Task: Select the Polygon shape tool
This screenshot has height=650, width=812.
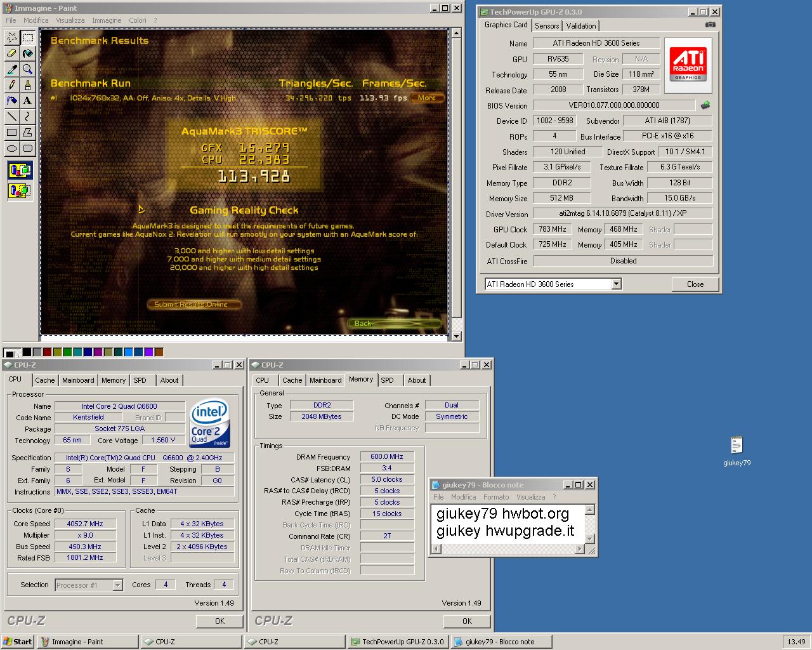Action: pos(28,133)
